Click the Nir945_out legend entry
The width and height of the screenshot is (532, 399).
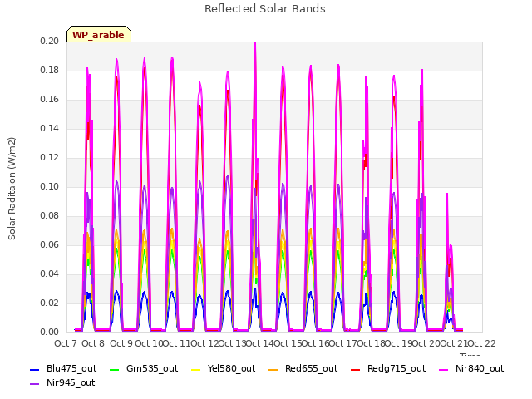point(62,382)
